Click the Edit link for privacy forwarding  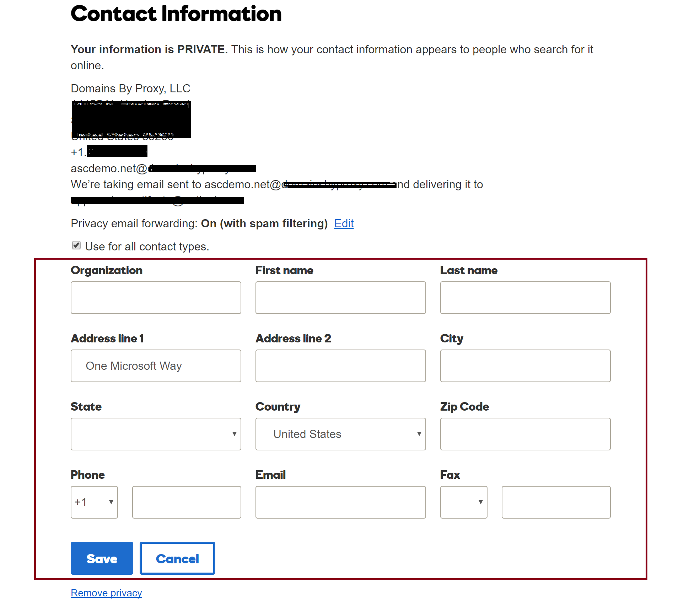(x=344, y=223)
